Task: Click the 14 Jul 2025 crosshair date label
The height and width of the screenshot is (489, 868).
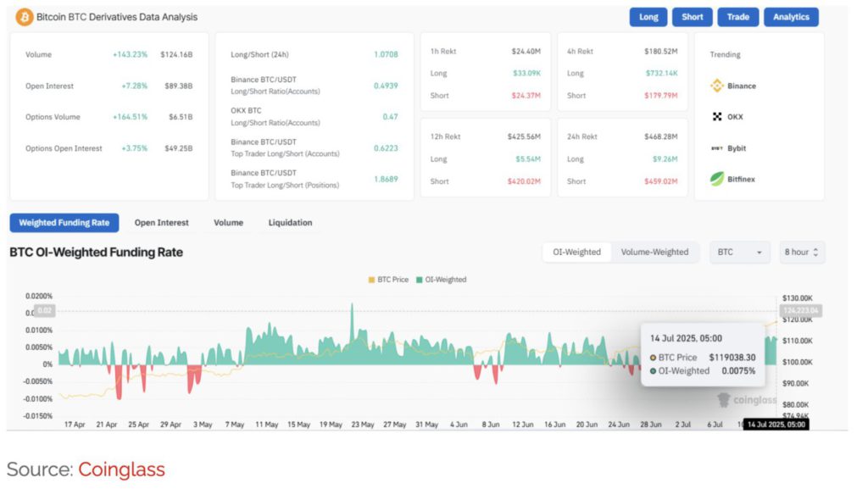Action: [x=776, y=425]
